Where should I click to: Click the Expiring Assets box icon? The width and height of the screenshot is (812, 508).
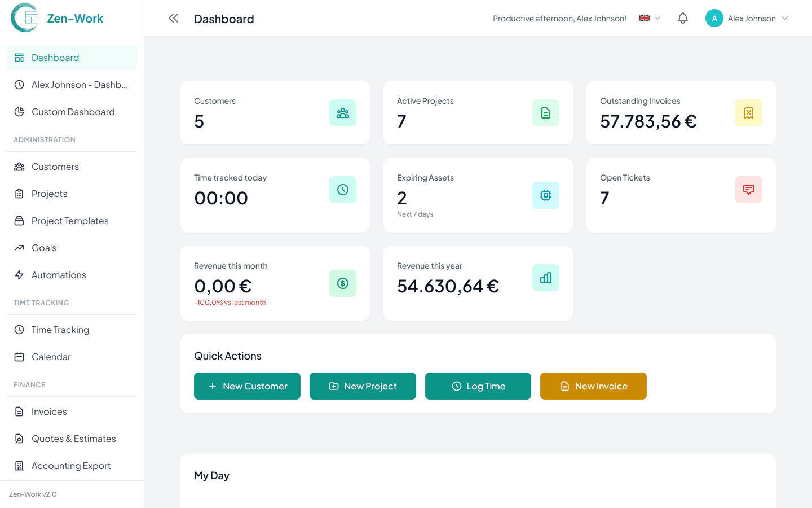tap(545, 195)
